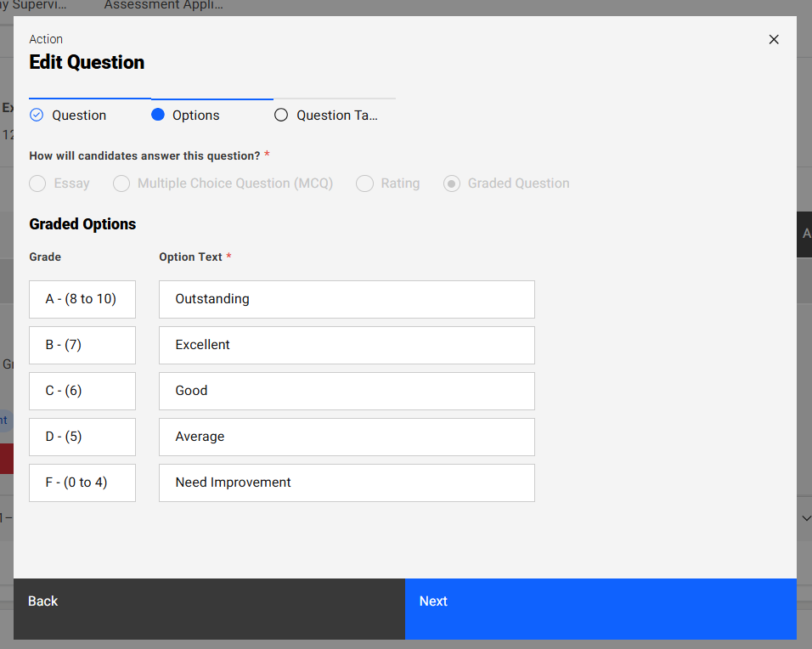Edit the Need Improvement text field
This screenshot has width=812, height=649.
tap(347, 483)
